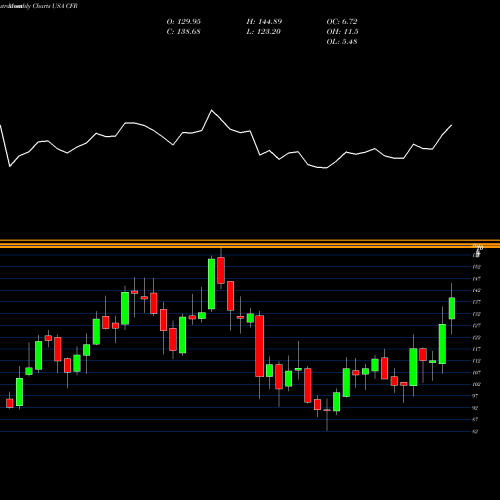Click the 147 price axis label
Image resolution: width=500 pixels, height=500 pixels.
pos(476,279)
